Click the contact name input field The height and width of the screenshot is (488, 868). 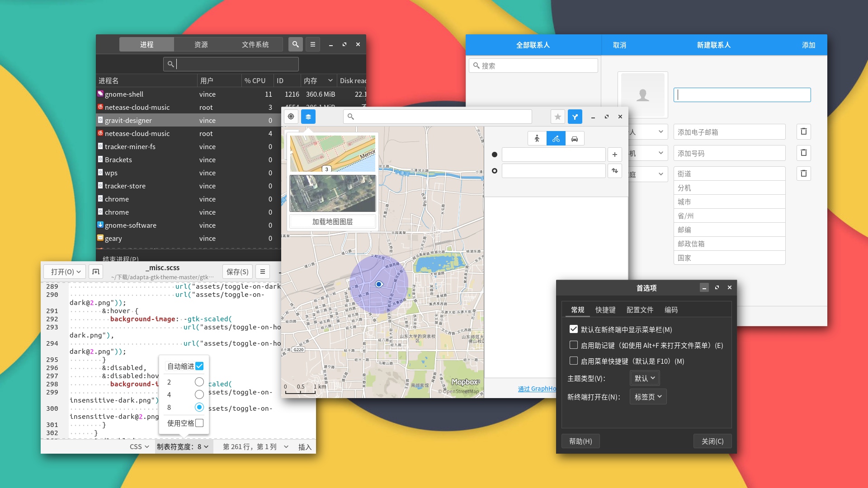(x=742, y=94)
